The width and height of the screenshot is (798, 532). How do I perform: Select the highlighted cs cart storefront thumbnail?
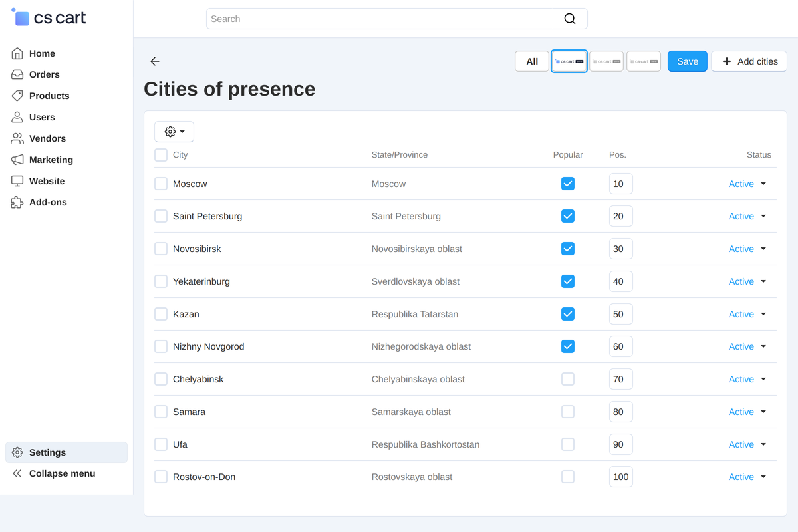569,61
